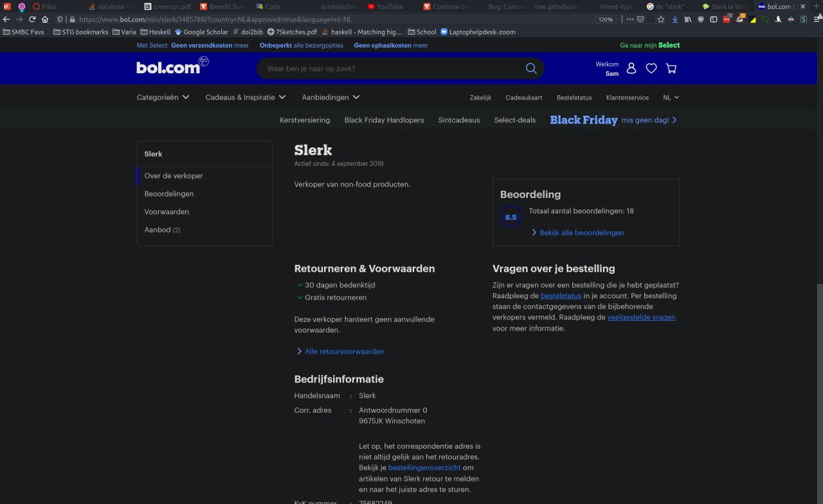Bookmark this page with the star icon
This screenshot has height=504, width=823.
661,19
